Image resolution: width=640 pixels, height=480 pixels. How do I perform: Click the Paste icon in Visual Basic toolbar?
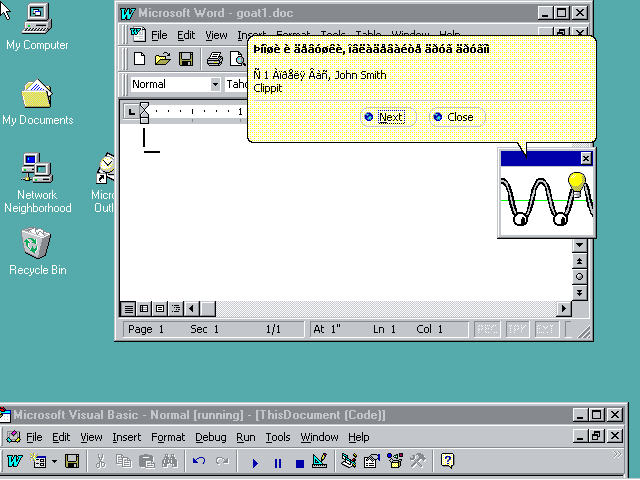click(147, 461)
